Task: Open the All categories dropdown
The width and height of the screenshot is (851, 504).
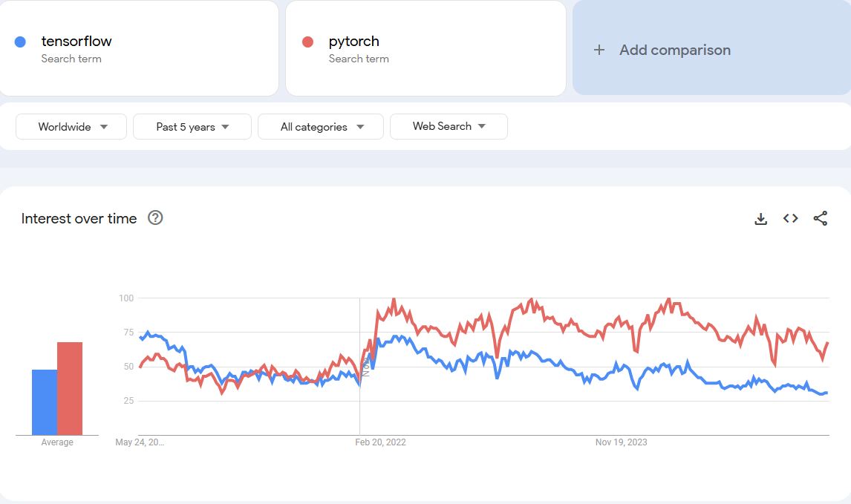Action: (320, 126)
